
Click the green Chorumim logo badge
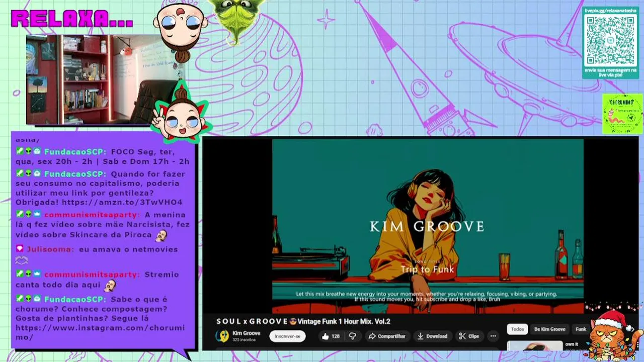[x=622, y=114]
